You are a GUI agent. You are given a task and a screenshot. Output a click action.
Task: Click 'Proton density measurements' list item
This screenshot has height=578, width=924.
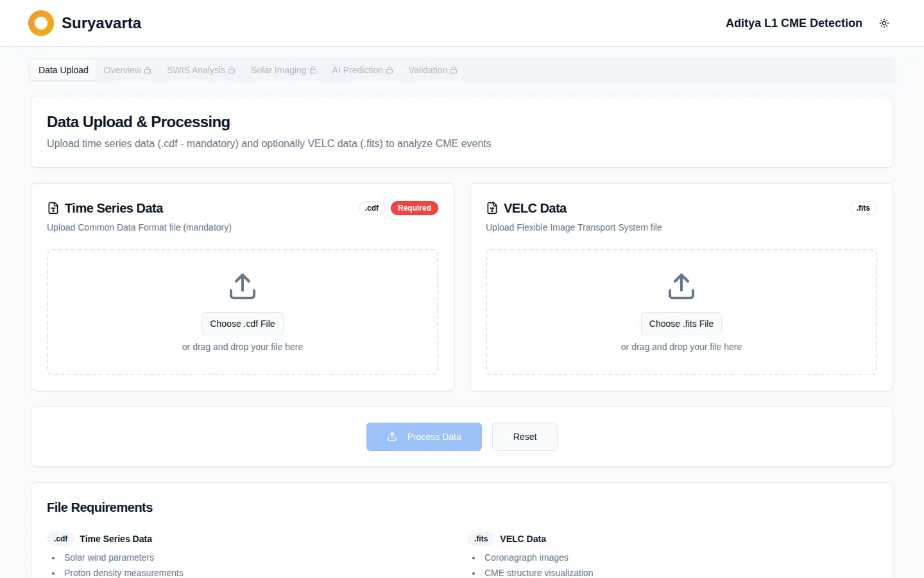pyautogui.click(x=124, y=573)
